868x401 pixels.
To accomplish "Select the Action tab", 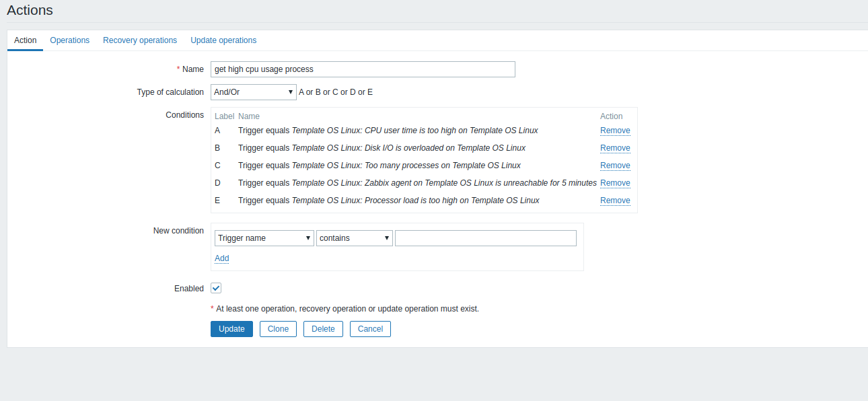I will (x=26, y=40).
